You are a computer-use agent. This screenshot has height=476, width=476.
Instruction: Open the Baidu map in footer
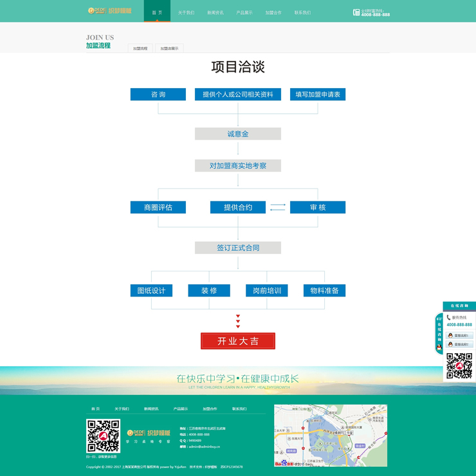330,435
